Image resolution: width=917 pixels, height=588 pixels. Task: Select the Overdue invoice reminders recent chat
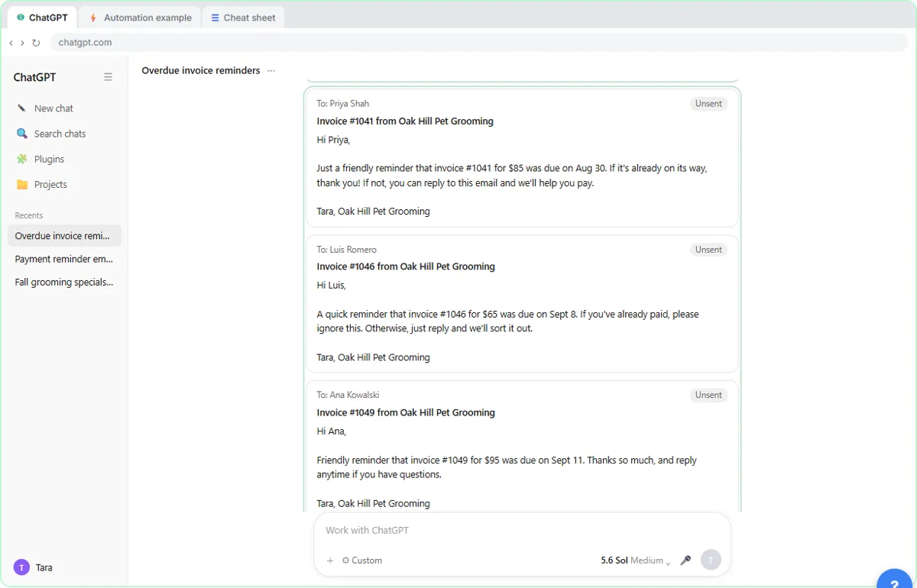coord(64,236)
